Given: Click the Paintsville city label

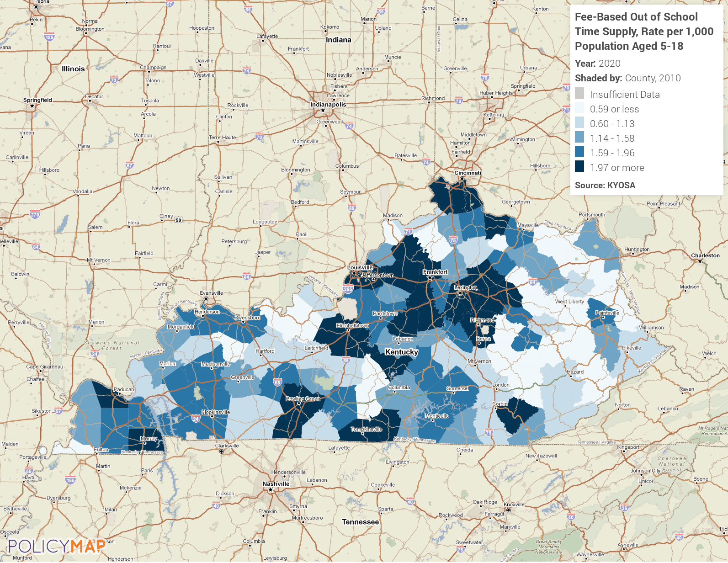Looking at the screenshot, I should pyautogui.click(x=607, y=313).
